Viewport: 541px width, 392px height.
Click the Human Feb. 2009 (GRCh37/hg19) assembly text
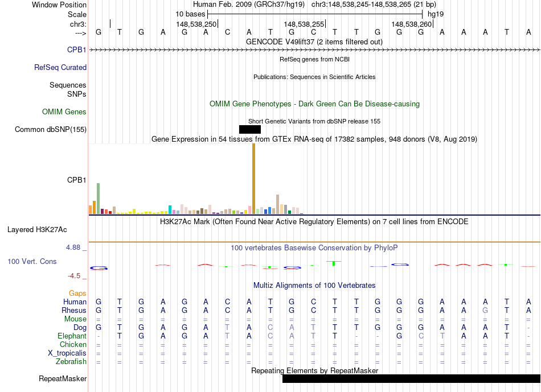point(249,5)
